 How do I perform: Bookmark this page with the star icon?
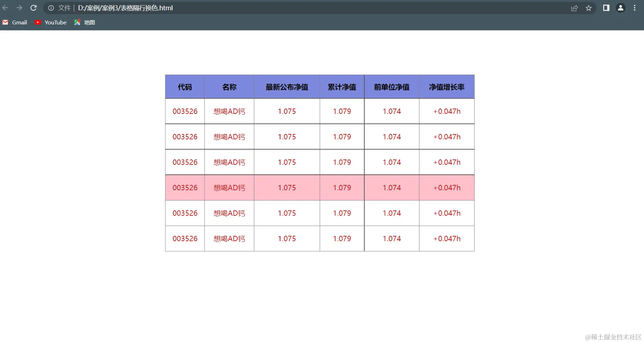click(588, 8)
